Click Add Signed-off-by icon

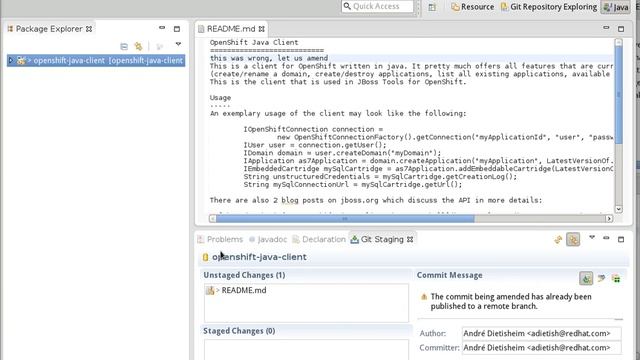coord(601,279)
